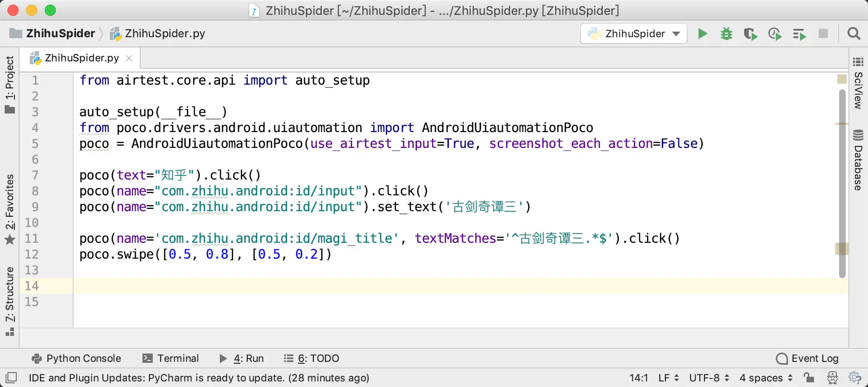Image resolution: width=868 pixels, height=387 pixels.
Task: Open the Event Log
Action: click(x=807, y=358)
